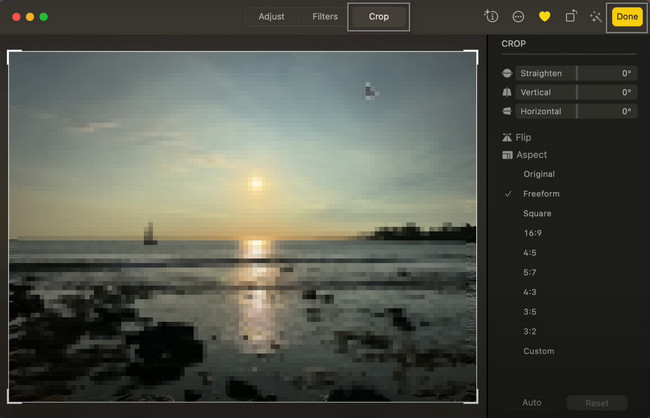Click the Aspect section label

[x=532, y=155]
